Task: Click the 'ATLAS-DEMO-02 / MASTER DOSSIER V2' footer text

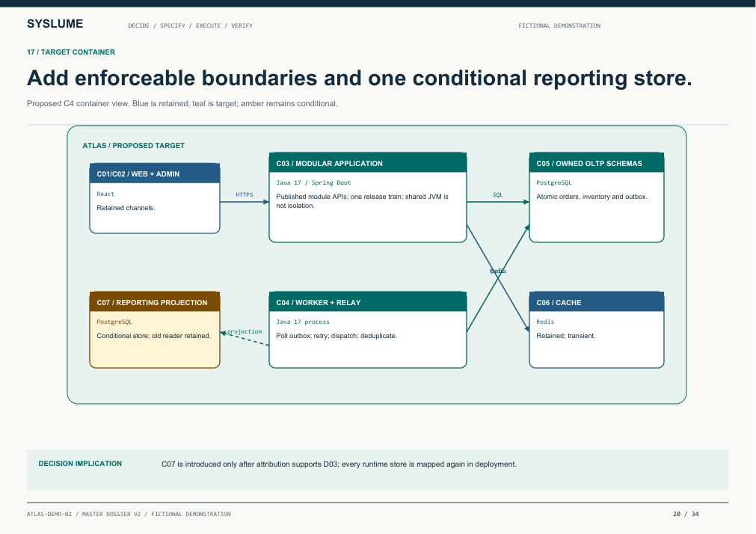Action: tap(129, 515)
